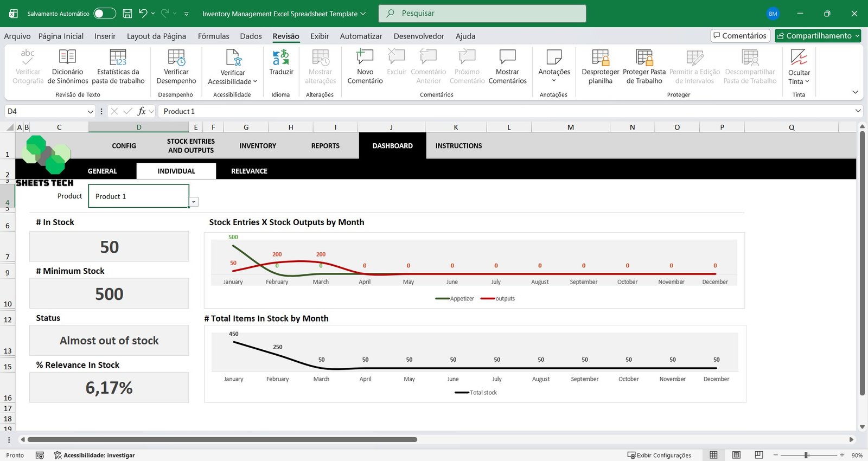The image size is (868, 461).
Task: Open the Fórmulas ribbon tab
Action: 213,36
